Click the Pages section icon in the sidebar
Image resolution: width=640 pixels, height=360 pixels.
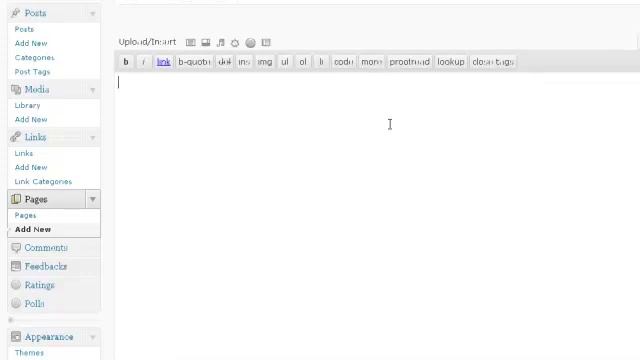click(x=16, y=199)
